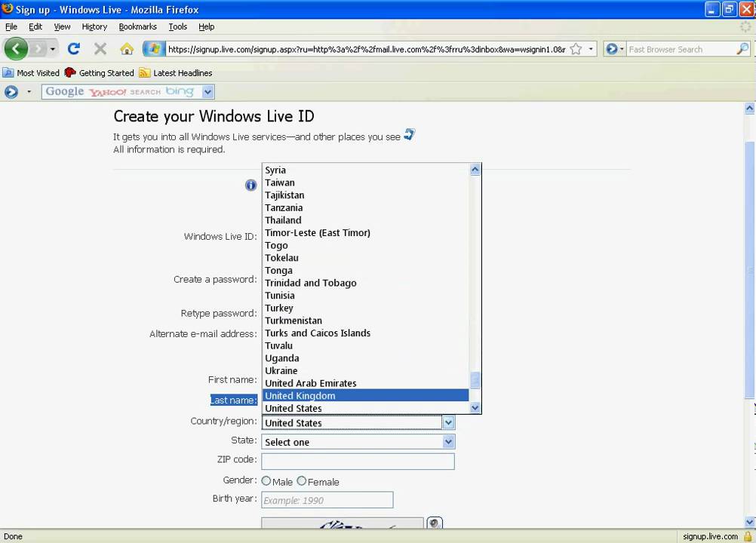Open the Tools menu
This screenshot has width=756, height=543.
pyautogui.click(x=177, y=26)
